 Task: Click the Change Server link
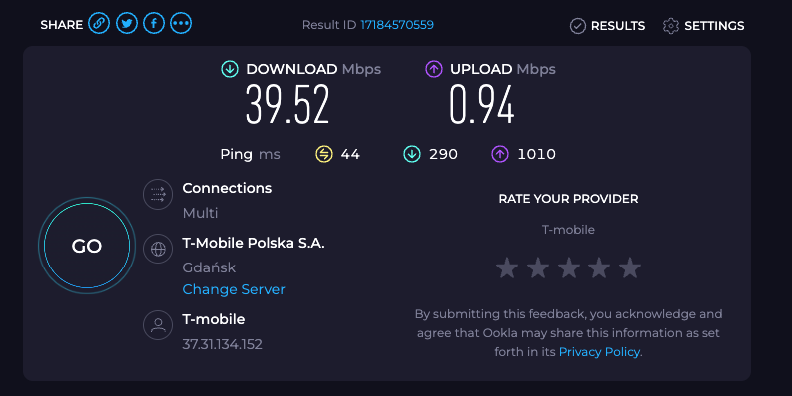coord(234,289)
